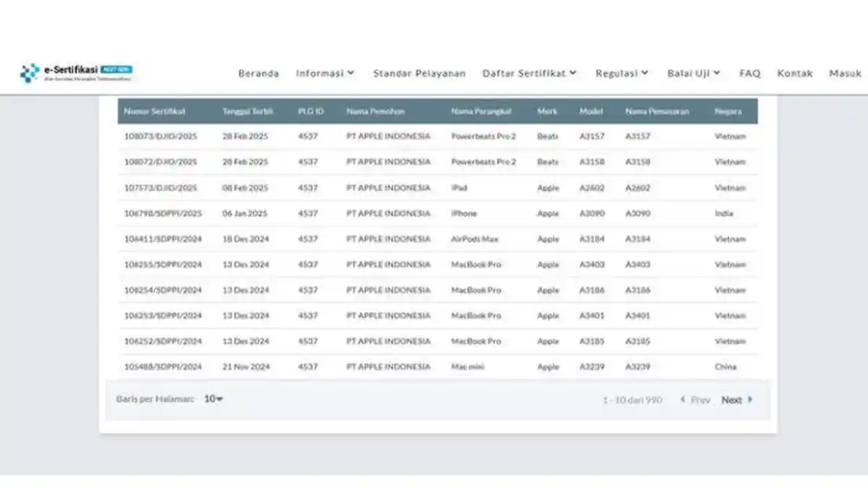
Task: Click model A3090 in Model column
Action: (592, 213)
